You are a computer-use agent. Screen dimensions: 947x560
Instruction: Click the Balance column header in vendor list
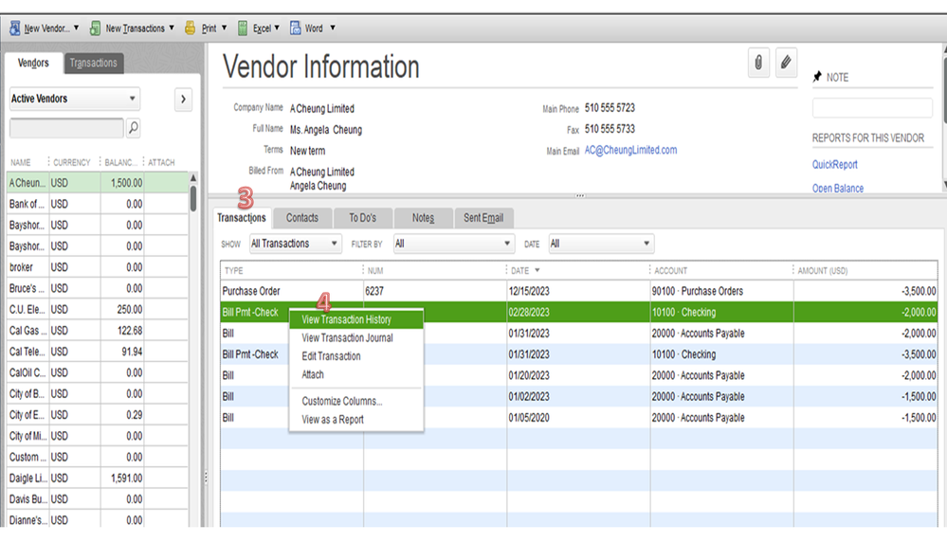point(120,162)
